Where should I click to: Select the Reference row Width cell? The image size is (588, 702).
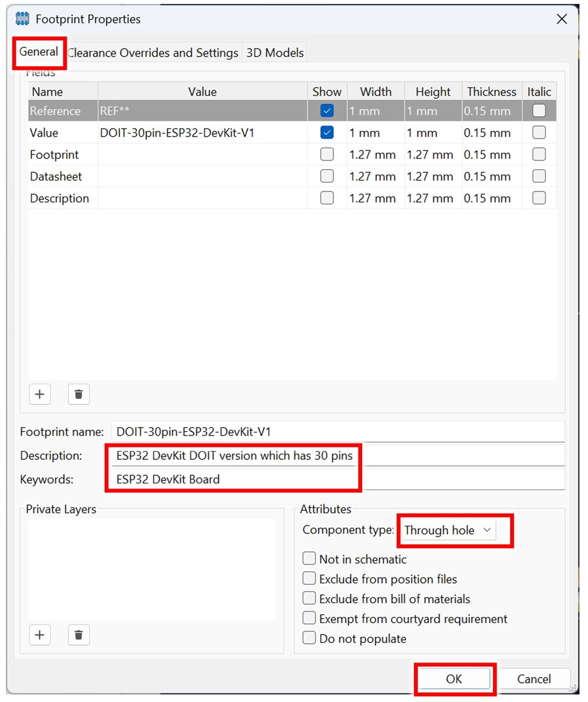[x=376, y=111]
